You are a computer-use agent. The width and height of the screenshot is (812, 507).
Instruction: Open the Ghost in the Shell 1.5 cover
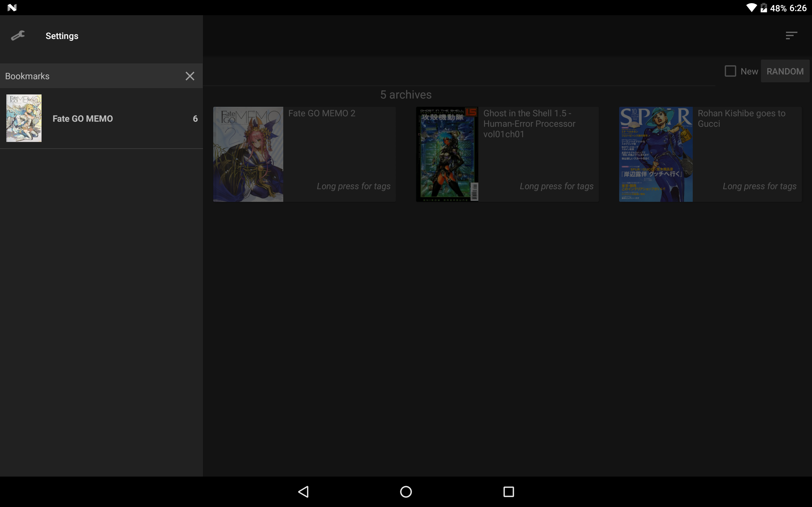(447, 154)
